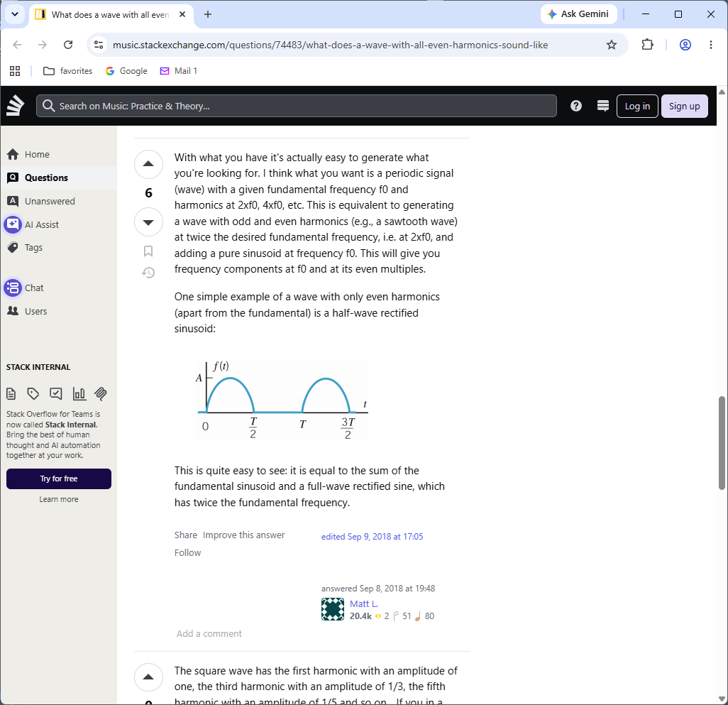Viewport: 728px width, 705px height.
Task: Show activity history of this answer
Action: [148, 273]
